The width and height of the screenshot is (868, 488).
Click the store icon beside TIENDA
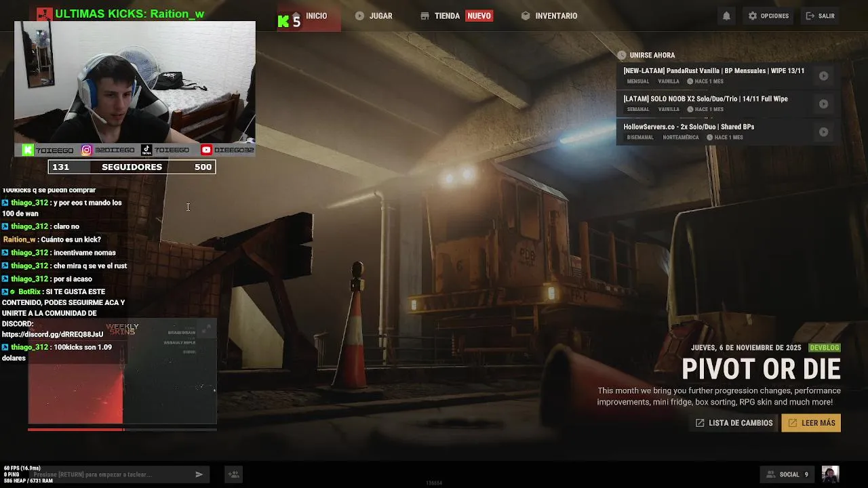[425, 16]
